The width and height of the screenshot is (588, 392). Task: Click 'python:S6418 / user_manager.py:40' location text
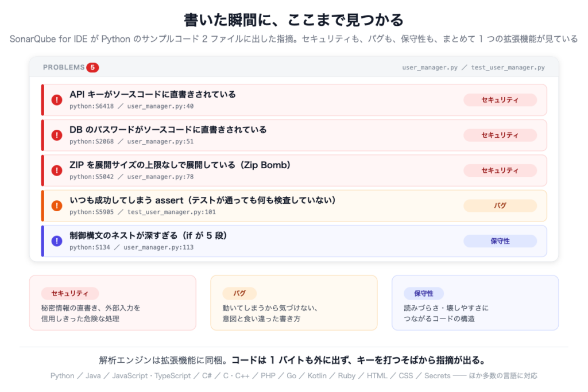(x=131, y=106)
